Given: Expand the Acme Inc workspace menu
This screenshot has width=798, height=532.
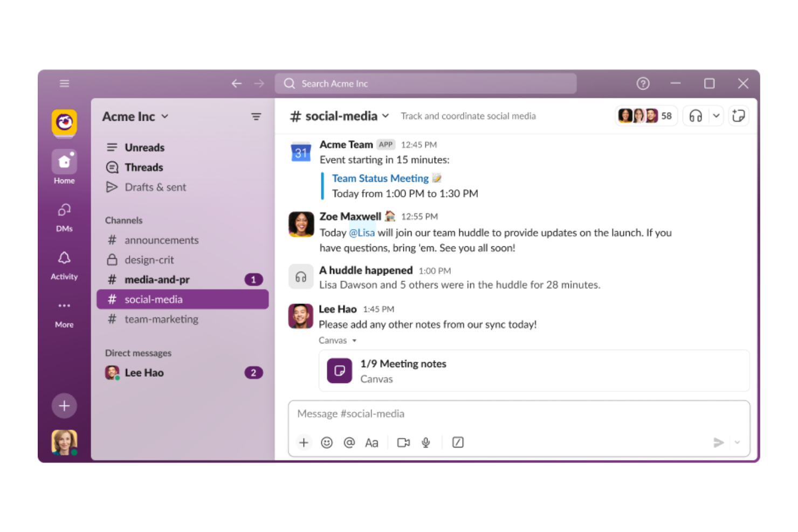Looking at the screenshot, I should tap(135, 116).
